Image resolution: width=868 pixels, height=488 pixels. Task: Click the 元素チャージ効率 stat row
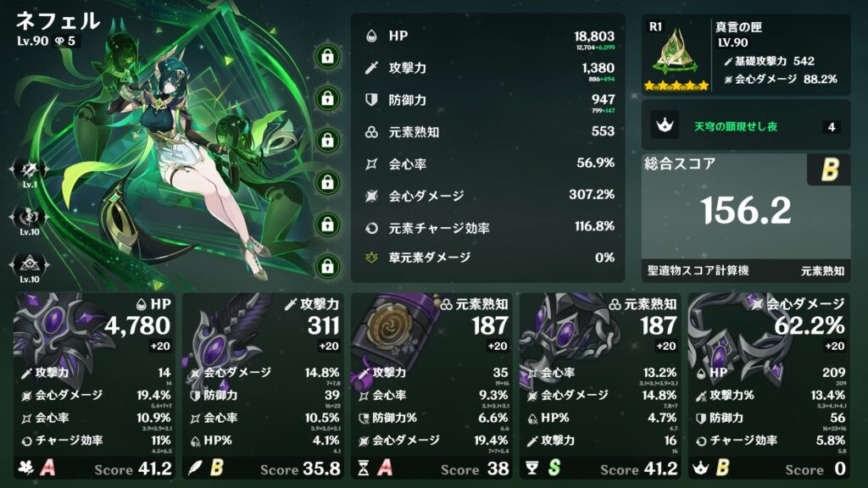click(x=490, y=227)
